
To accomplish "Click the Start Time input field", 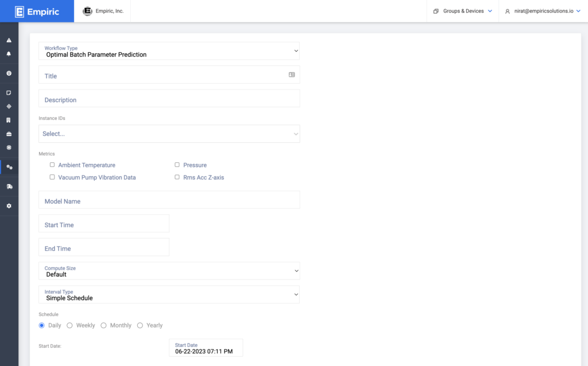I will [104, 223].
